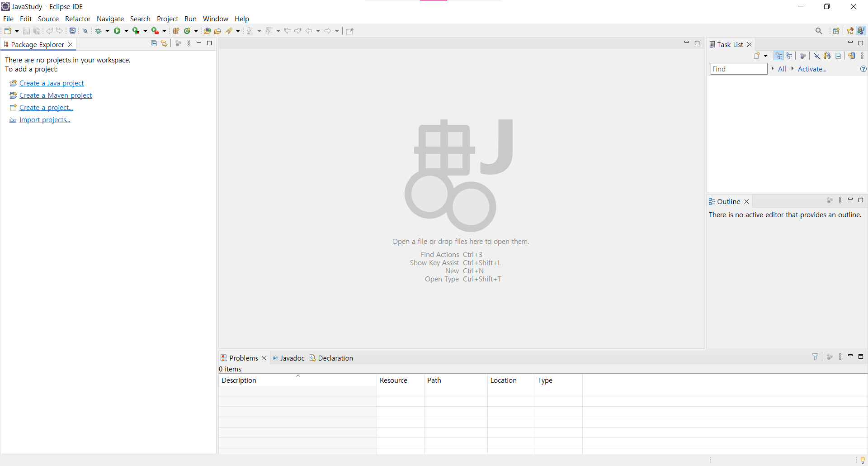Click the Coverage launch icon
The width and height of the screenshot is (868, 466).
(x=136, y=31)
